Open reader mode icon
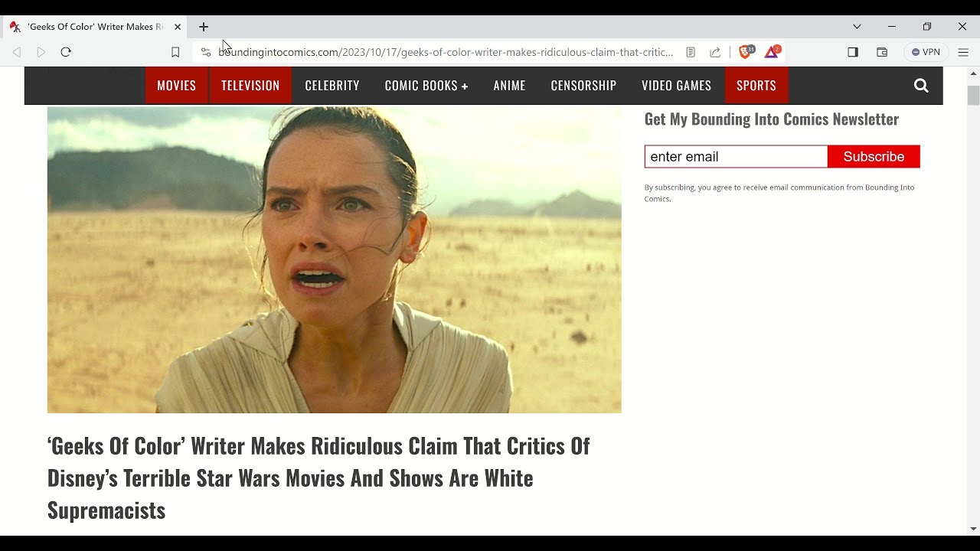Image resolution: width=980 pixels, height=551 pixels. pos(691,52)
